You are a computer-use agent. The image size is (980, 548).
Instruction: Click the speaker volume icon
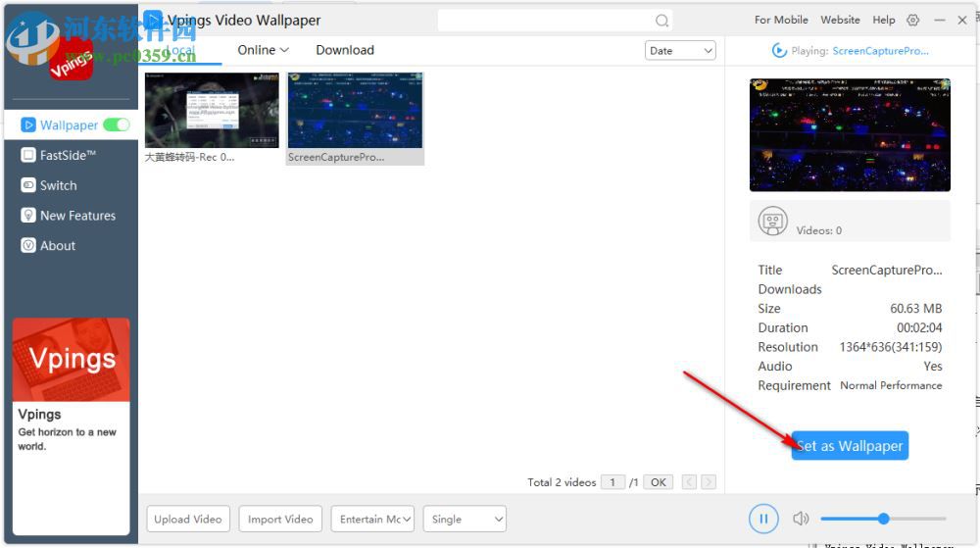[x=801, y=518]
